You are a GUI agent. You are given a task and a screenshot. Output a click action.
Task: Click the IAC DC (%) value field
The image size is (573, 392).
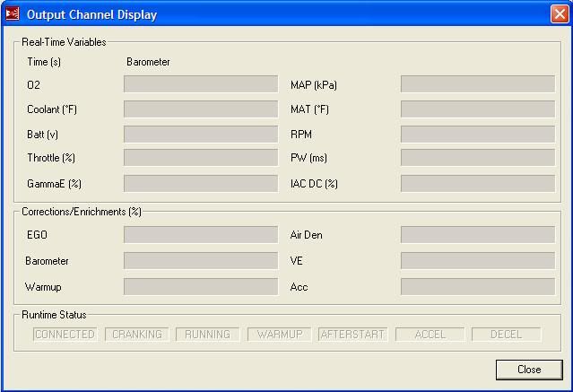click(x=478, y=183)
